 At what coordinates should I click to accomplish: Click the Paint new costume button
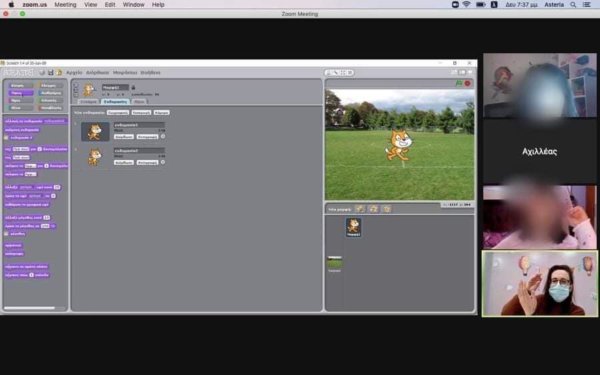pyautogui.click(x=117, y=112)
